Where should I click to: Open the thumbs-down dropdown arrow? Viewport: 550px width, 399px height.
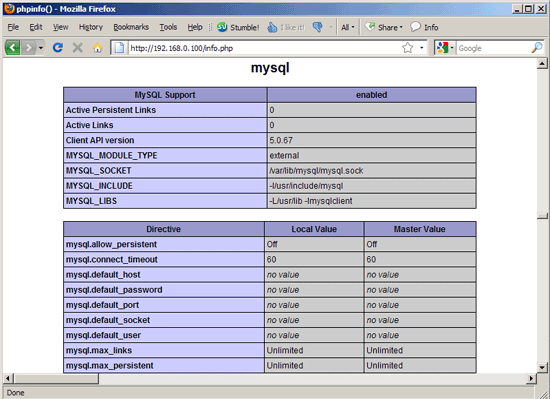coord(330,27)
